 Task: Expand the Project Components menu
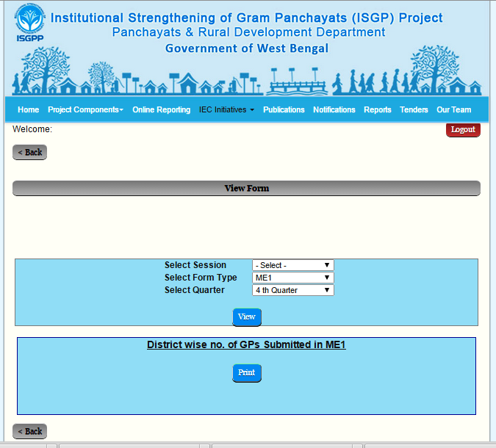pos(85,109)
